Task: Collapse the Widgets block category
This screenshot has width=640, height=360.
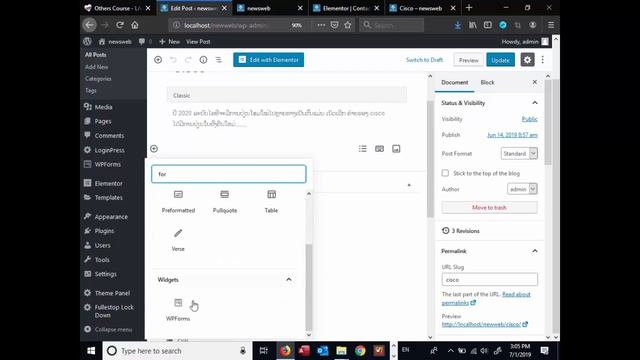Action: tap(289, 280)
